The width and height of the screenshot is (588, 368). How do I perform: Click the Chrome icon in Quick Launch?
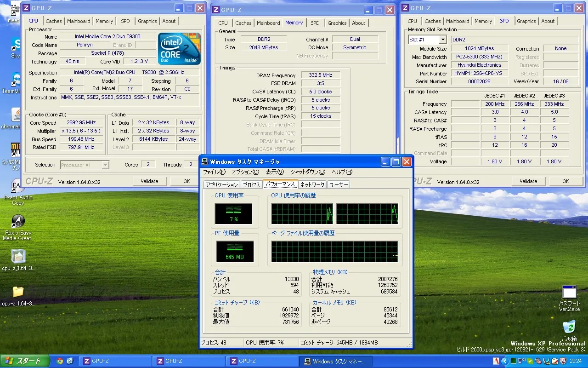(60, 361)
